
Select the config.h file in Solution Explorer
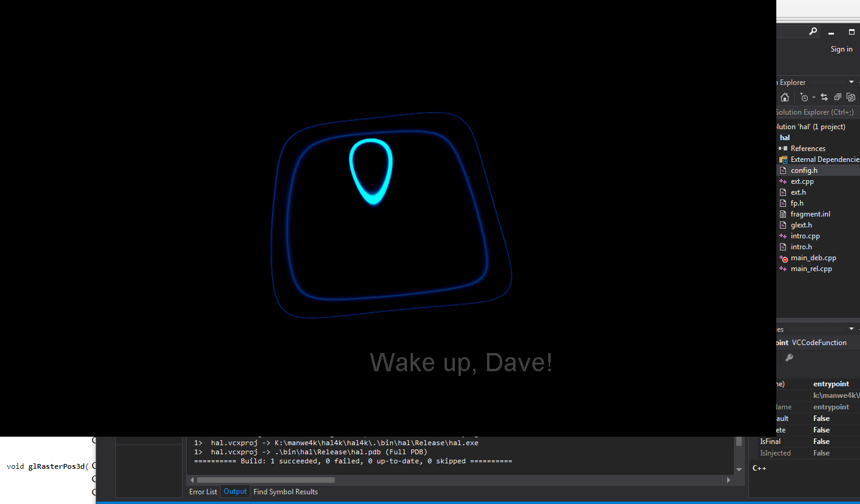(x=804, y=170)
